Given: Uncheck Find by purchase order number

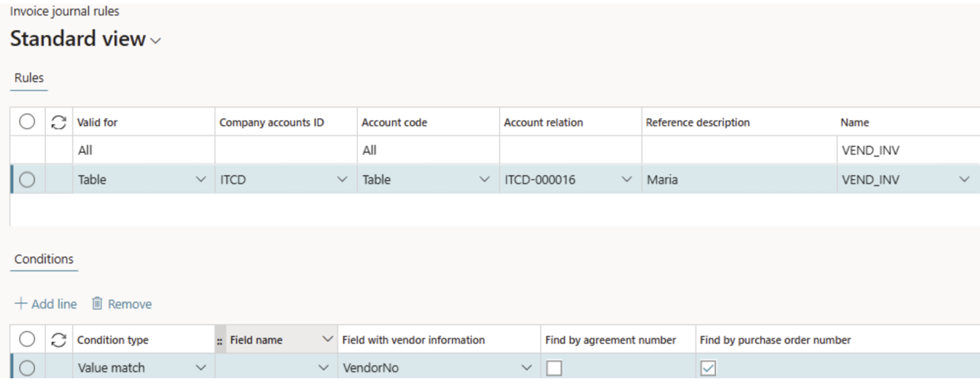Looking at the screenshot, I should tap(708, 368).
